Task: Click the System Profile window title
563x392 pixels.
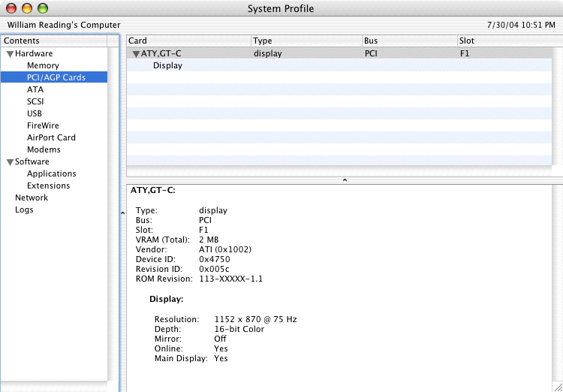Action: pos(281,8)
